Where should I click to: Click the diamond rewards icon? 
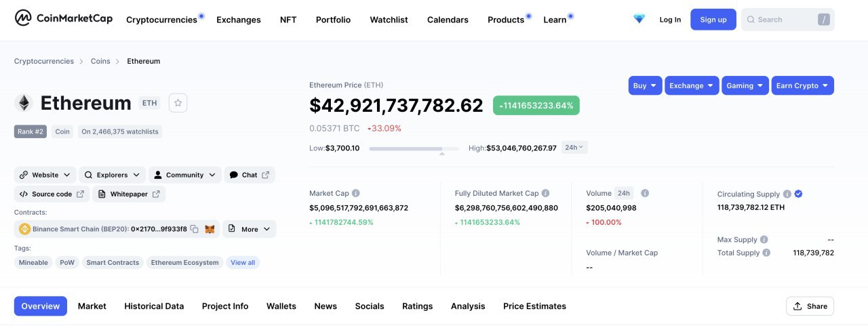click(639, 19)
